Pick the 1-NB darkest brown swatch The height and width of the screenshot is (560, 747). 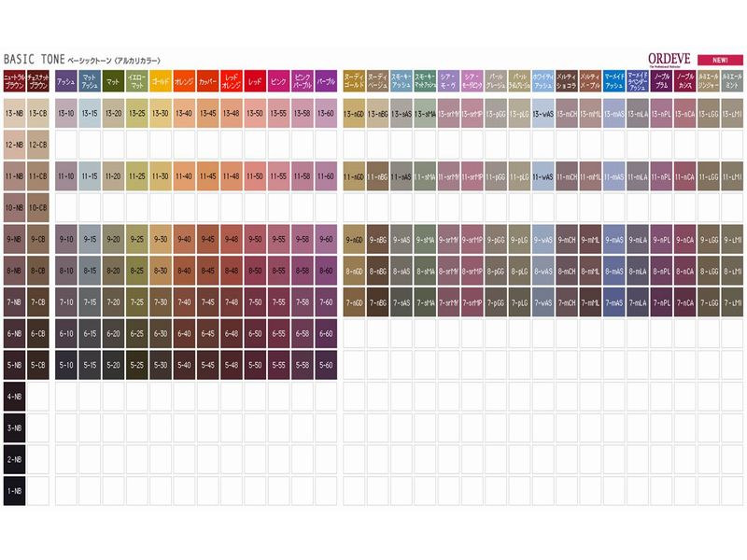tap(14, 491)
